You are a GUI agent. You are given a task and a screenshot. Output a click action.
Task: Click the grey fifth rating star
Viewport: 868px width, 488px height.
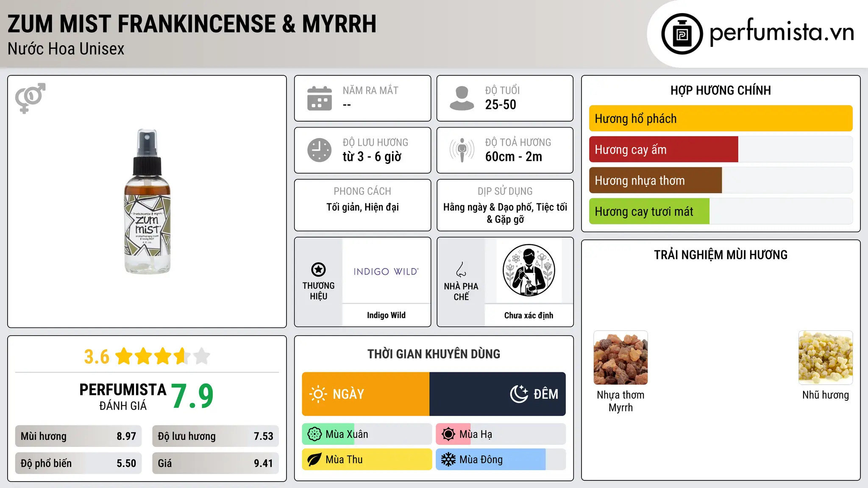pos(202,356)
